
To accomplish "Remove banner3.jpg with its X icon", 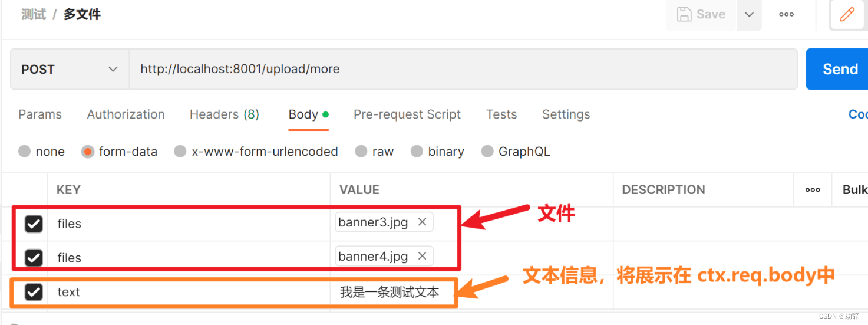I will coord(422,222).
